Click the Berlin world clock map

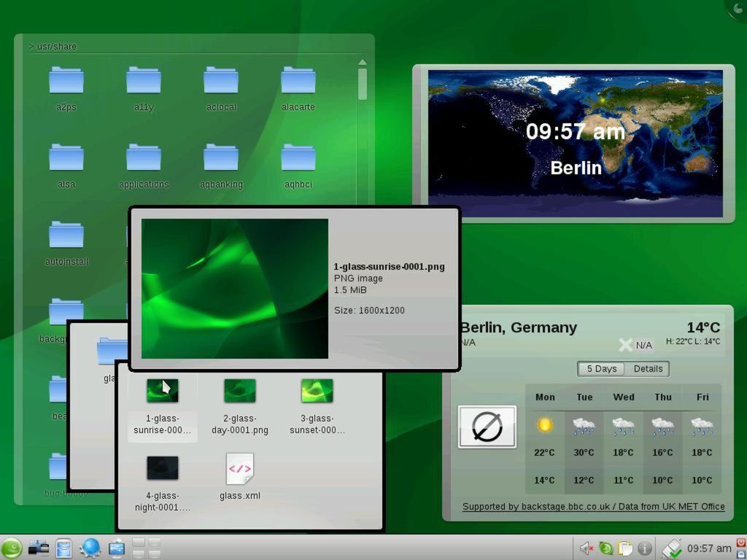coord(575,144)
